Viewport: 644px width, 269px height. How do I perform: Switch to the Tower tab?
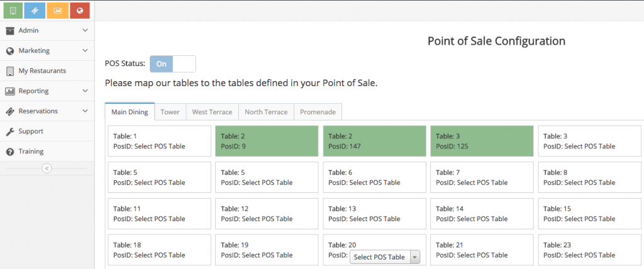170,112
